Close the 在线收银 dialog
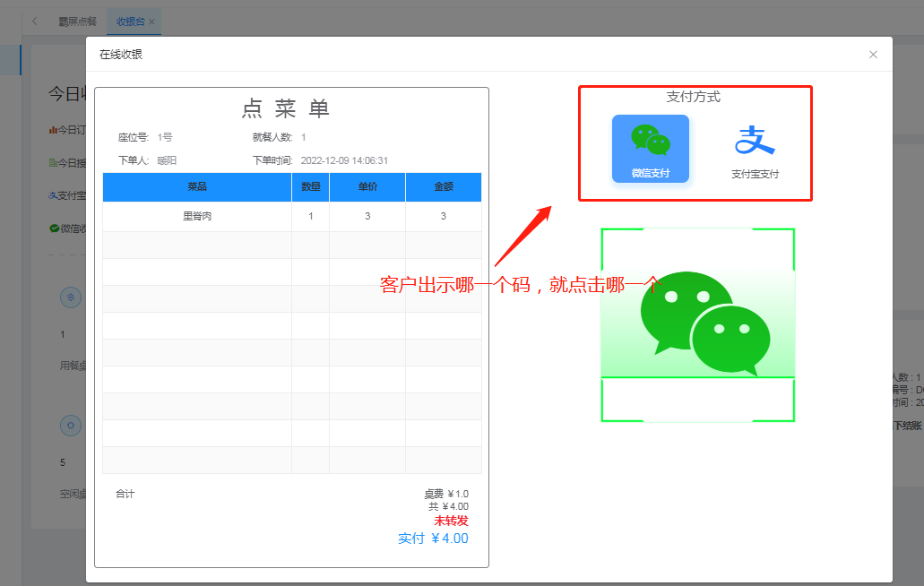 click(873, 54)
